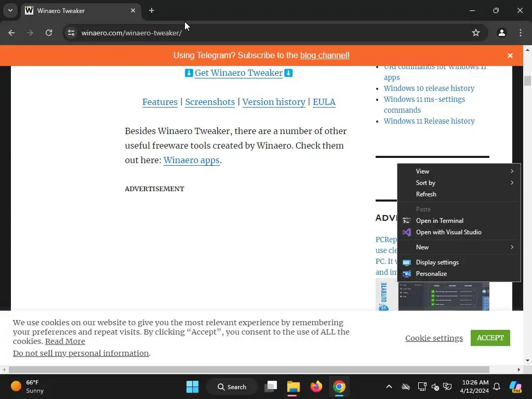Accept cookies with the ACCEPT button
The width and height of the screenshot is (532, 399).
[x=490, y=338]
